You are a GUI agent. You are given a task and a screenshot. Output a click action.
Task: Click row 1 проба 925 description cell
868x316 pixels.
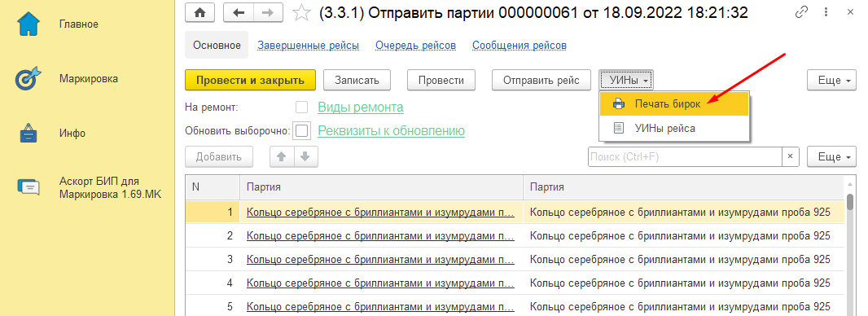click(x=684, y=212)
